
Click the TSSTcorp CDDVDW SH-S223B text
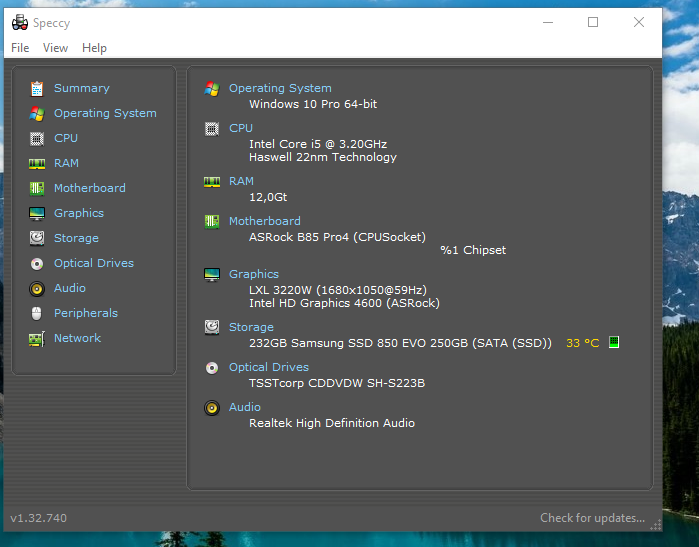(x=337, y=383)
